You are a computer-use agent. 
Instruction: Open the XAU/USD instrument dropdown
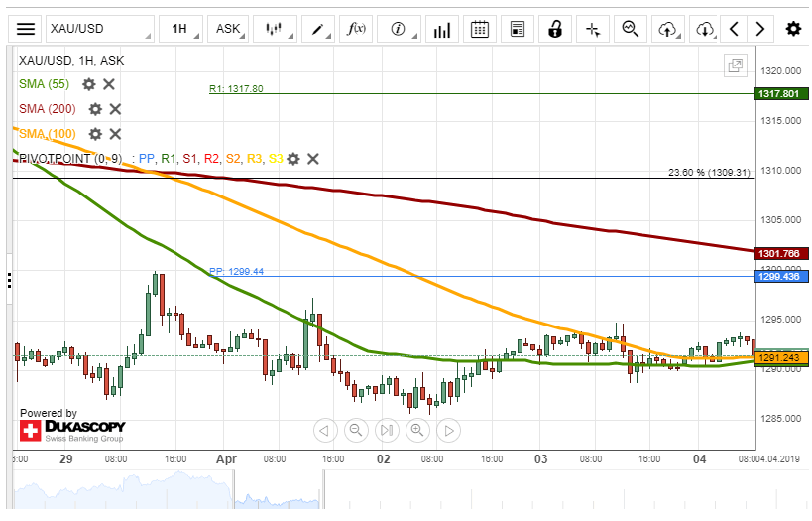coord(100,29)
